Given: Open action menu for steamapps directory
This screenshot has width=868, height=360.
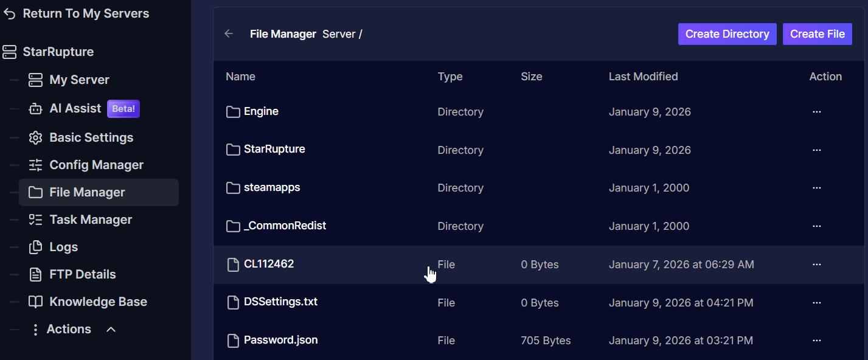Looking at the screenshot, I should coord(816,188).
